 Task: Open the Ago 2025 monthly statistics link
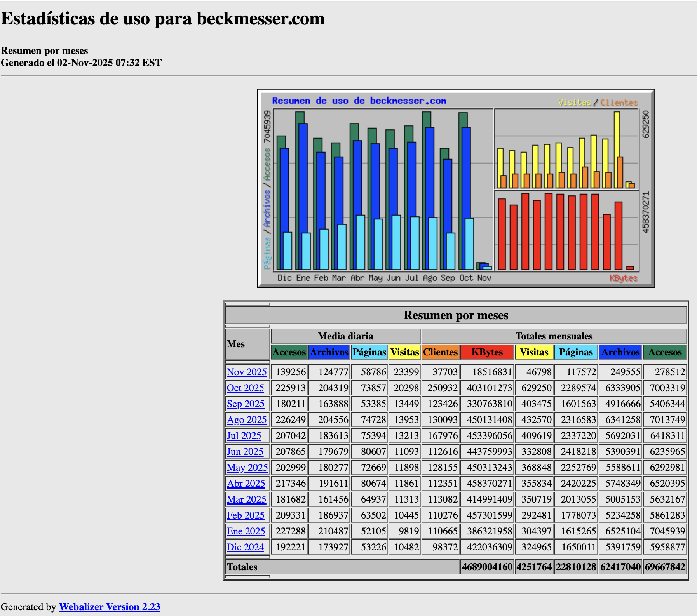(x=246, y=419)
